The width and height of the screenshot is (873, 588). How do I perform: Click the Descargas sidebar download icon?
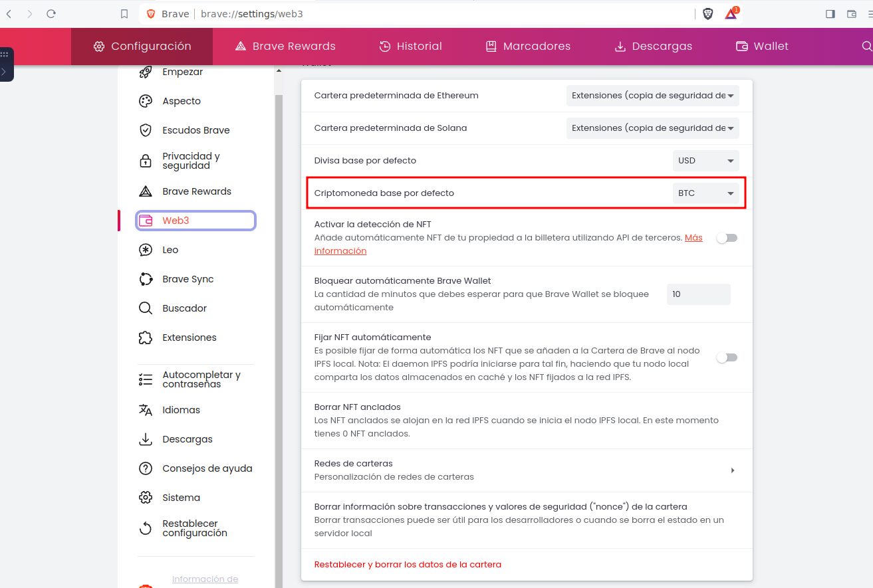[146, 439]
